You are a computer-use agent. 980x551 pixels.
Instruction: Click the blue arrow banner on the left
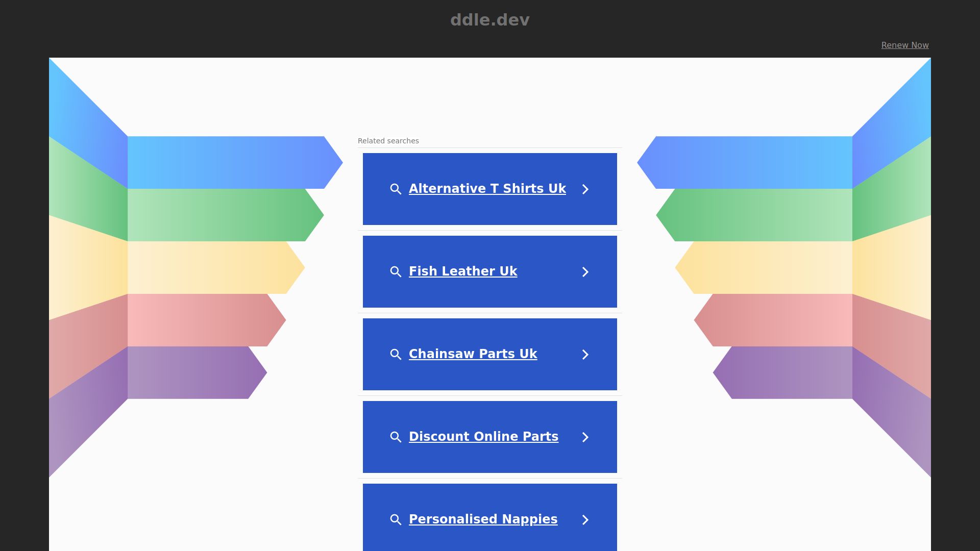point(230,163)
